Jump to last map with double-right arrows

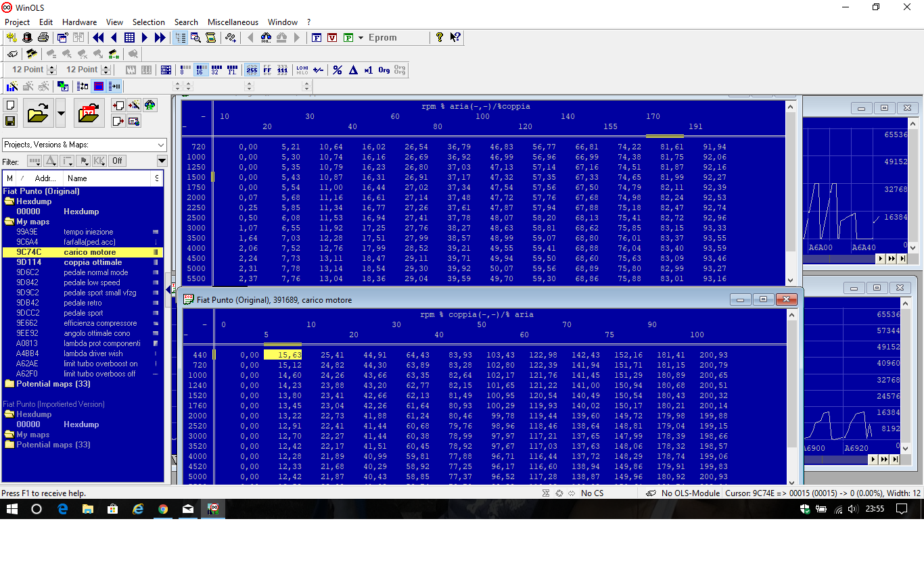point(160,38)
